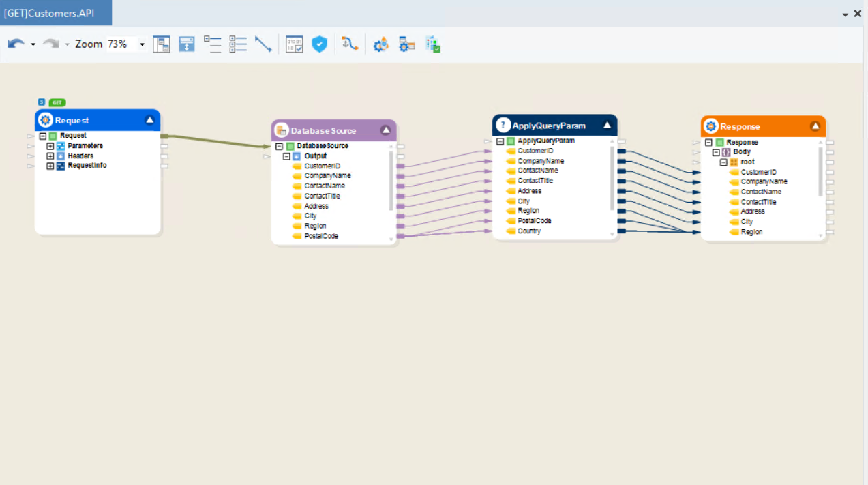
Task: Select the CompanyName field in ApplyQueryParam
Action: [541, 161]
